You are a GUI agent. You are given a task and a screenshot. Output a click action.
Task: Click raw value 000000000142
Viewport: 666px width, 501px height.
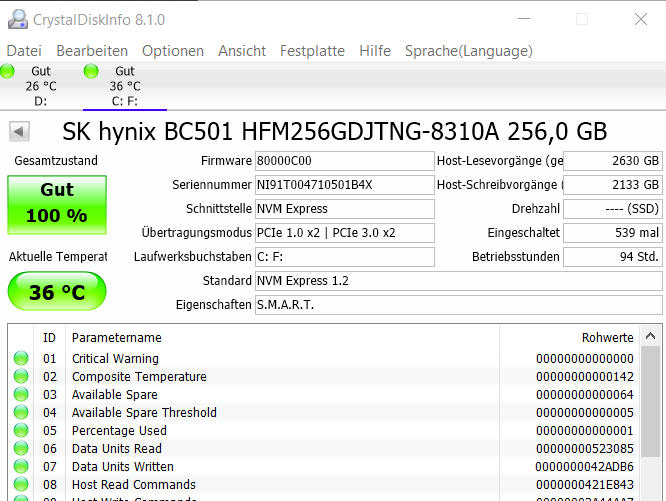point(585,377)
